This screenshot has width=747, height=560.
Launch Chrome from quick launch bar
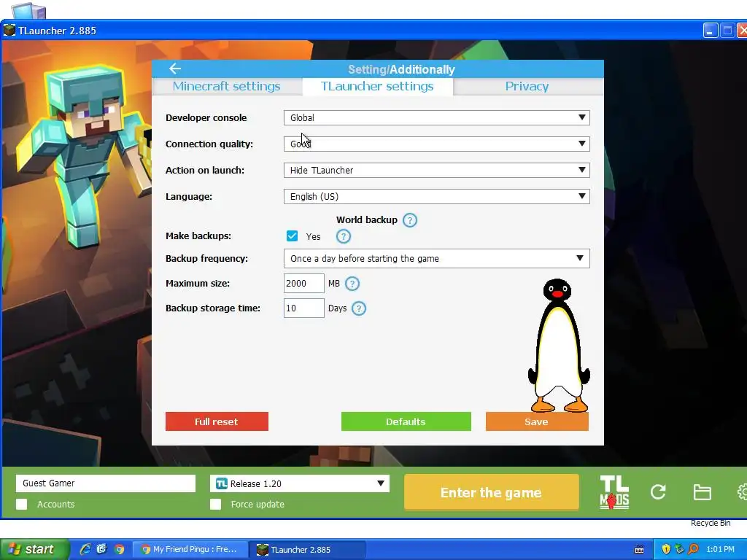point(119,549)
